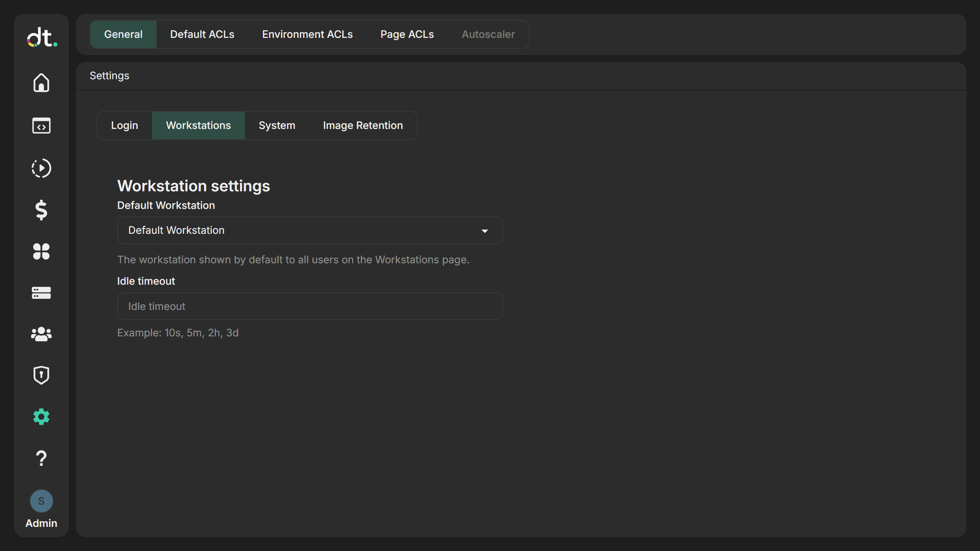Switch to the Default ACLs tab
Image resolution: width=980 pixels, height=551 pixels.
[203, 34]
